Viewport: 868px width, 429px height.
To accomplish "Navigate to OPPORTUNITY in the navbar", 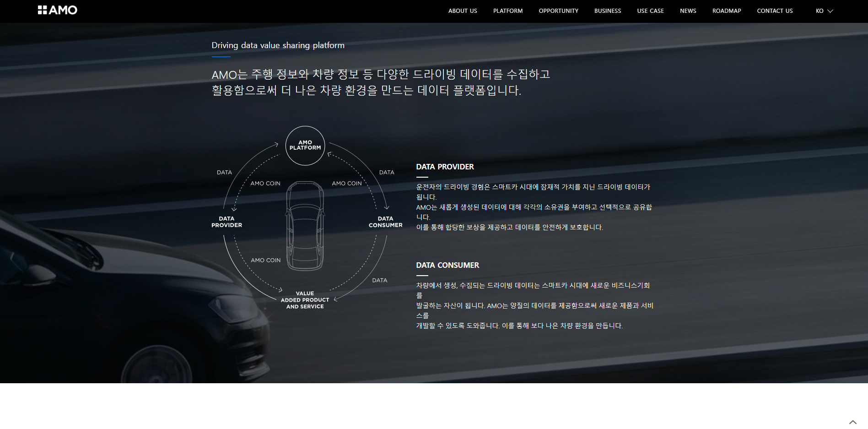I will tap(558, 11).
